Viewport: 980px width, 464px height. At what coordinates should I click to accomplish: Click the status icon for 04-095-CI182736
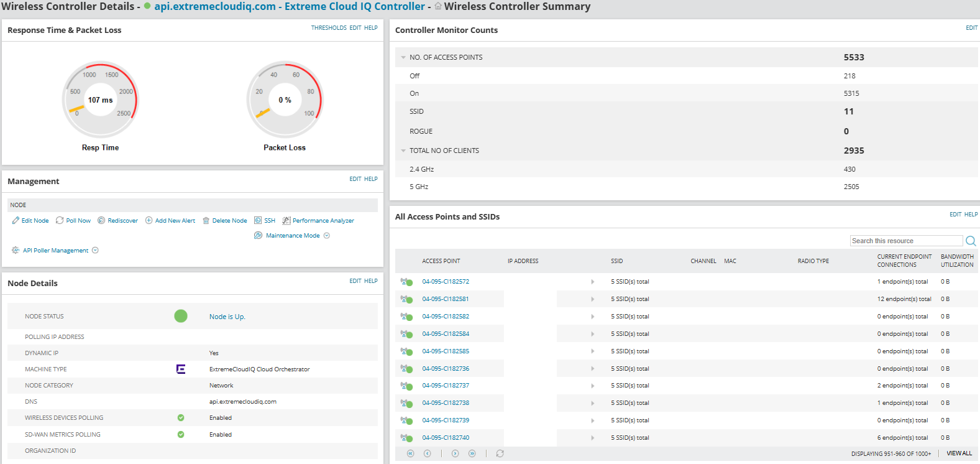coord(406,369)
